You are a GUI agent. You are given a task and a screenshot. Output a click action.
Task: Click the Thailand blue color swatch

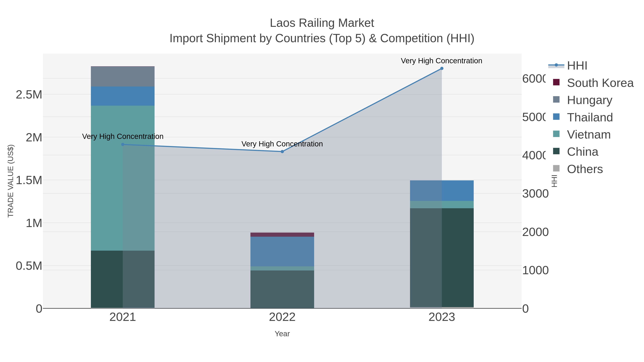(556, 117)
